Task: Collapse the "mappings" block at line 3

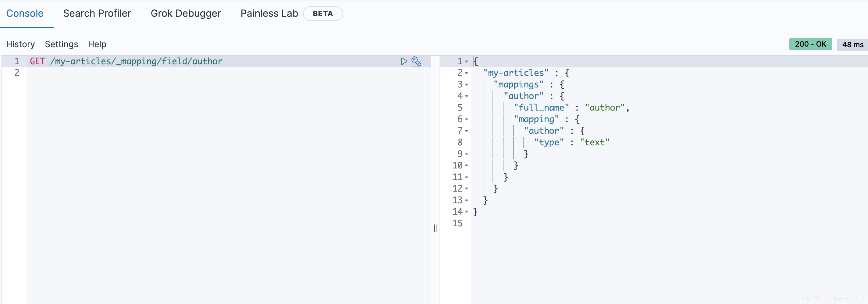Action: 467,85
